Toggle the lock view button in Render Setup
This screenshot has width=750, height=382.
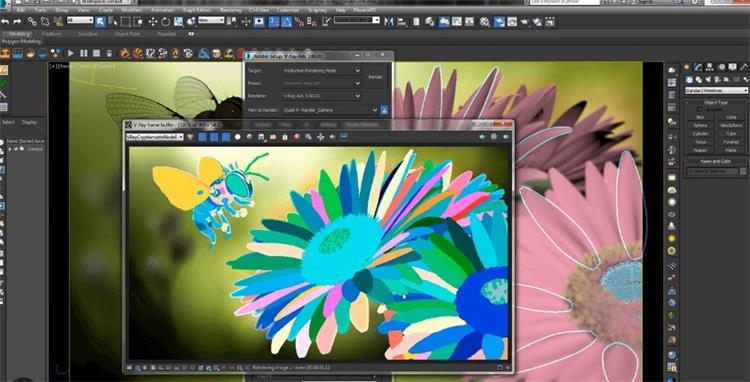(x=384, y=110)
